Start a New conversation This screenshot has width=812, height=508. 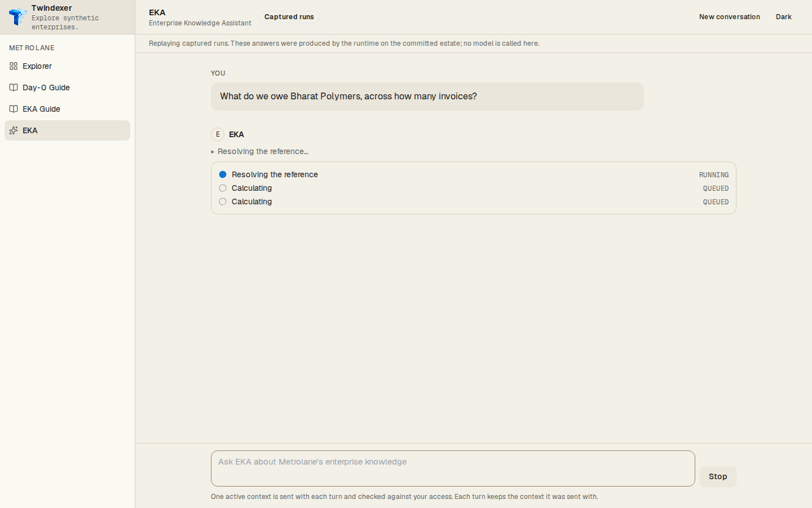click(x=730, y=17)
